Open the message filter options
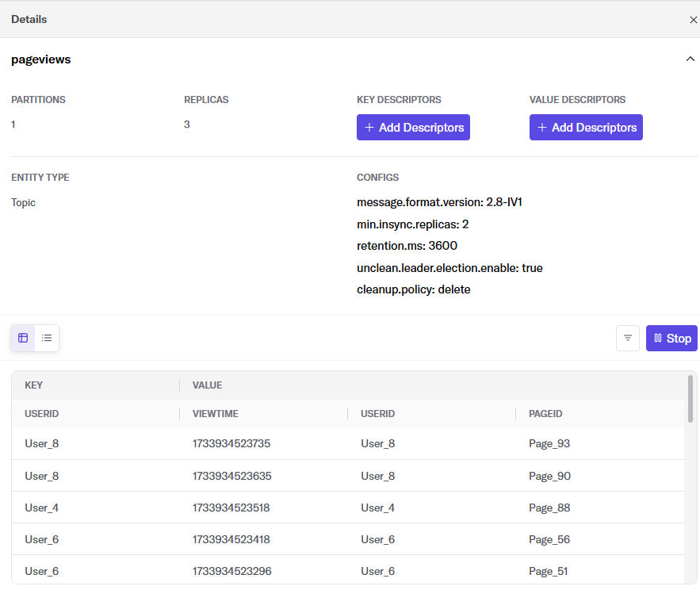 (627, 338)
